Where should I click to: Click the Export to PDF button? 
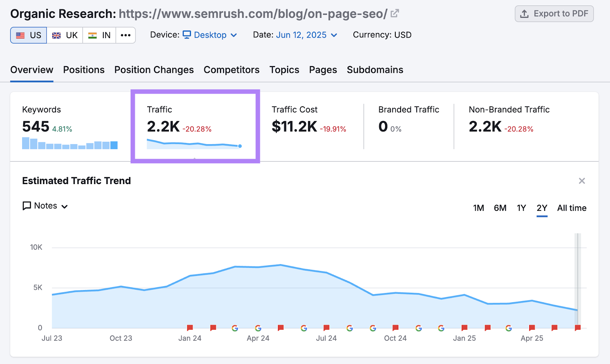point(554,13)
